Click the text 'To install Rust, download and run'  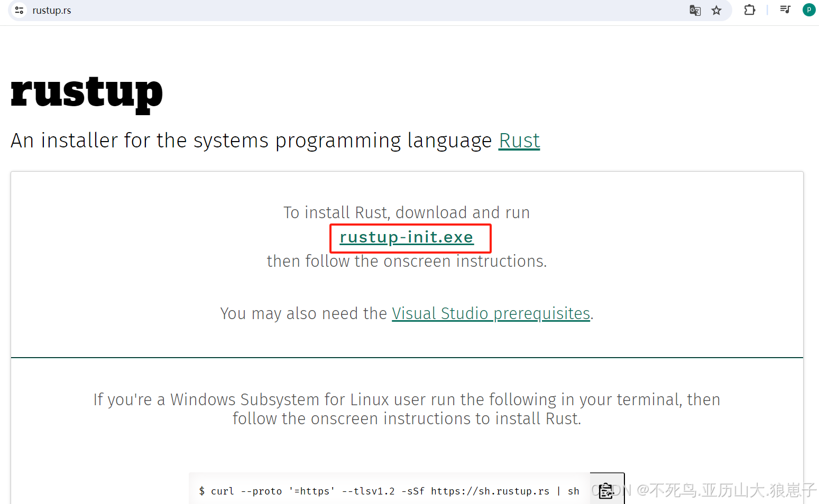[407, 212]
